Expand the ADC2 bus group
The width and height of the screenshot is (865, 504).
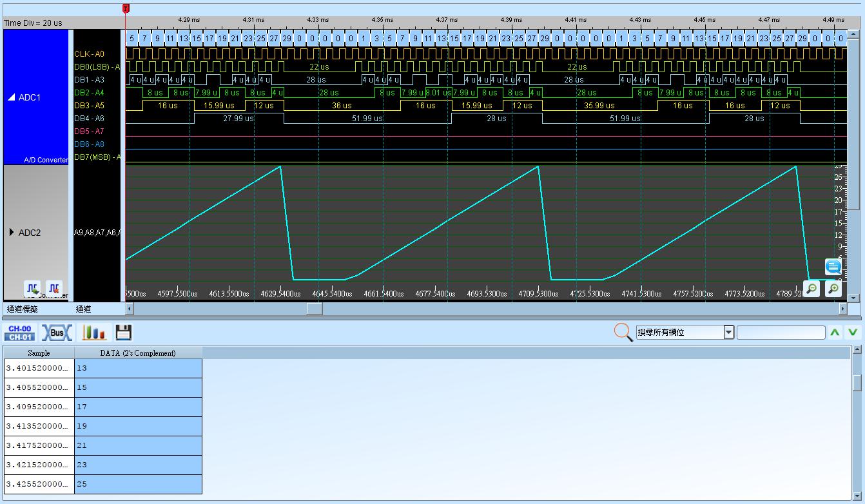tap(12, 232)
